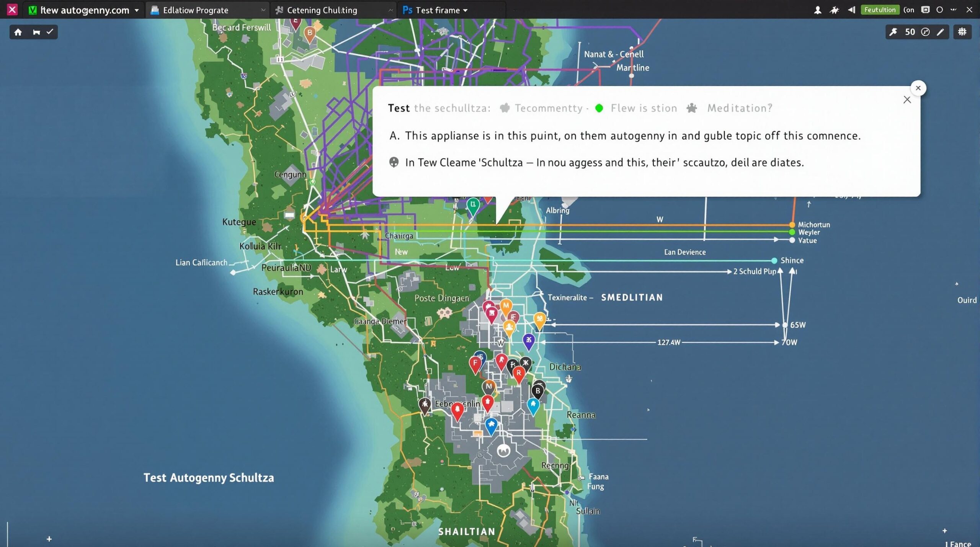The image size is (980, 547).
Task: Open the Test firame dropdown
Action: coord(465,10)
